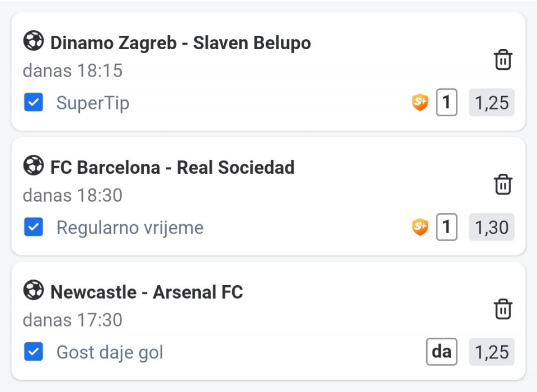Click the 1,25 odds on Gost daje gol
Screen dimensions: 537x392
coord(491,352)
